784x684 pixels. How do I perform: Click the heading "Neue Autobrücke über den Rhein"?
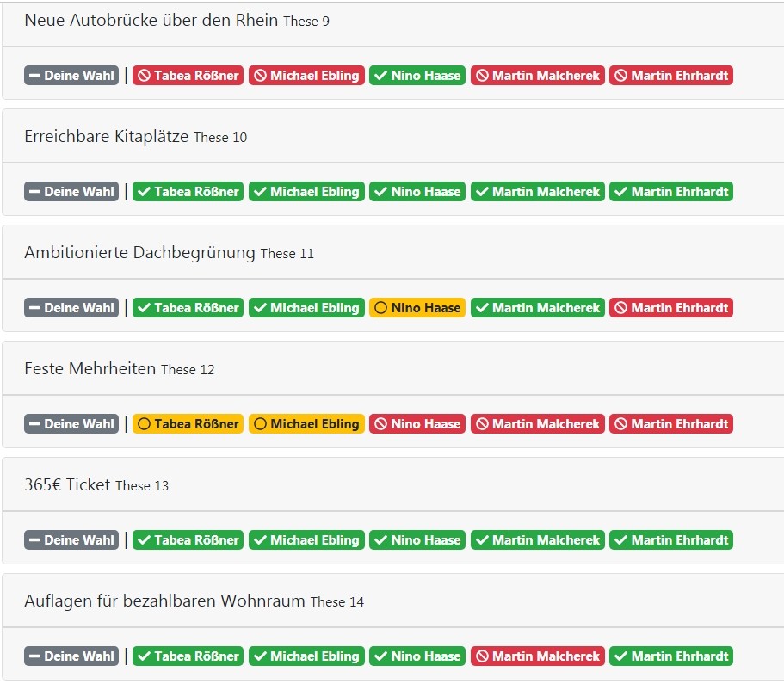151,20
